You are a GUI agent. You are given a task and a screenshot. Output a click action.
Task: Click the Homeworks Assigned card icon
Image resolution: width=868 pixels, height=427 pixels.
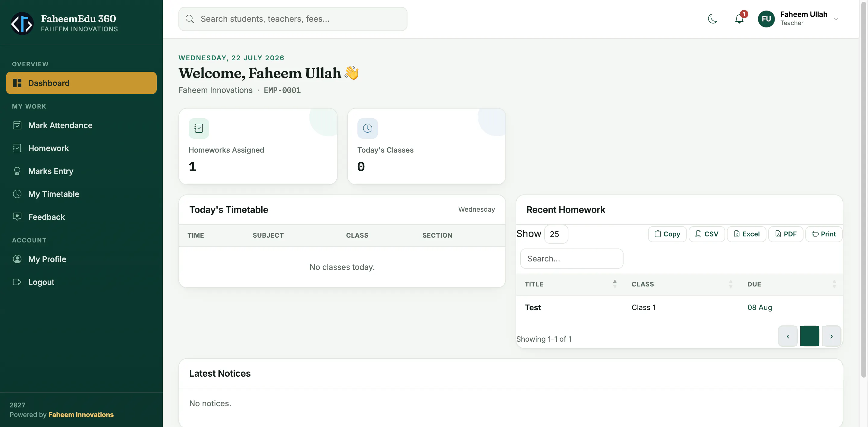pos(199,128)
